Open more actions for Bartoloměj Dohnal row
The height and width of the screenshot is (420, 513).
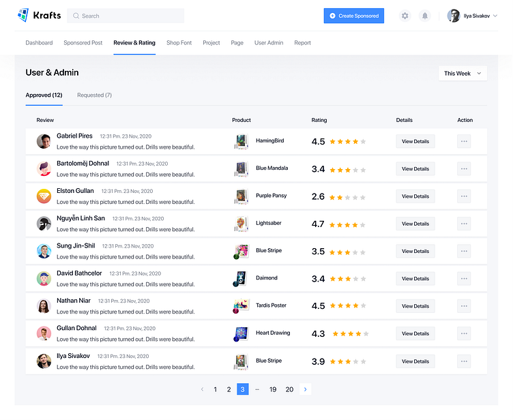[464, 169]
